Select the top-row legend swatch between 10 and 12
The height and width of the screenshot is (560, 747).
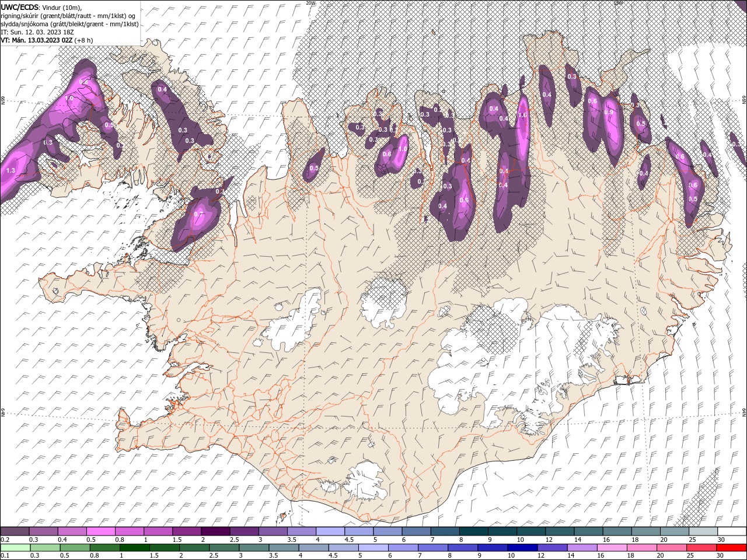tap(530, 531)
